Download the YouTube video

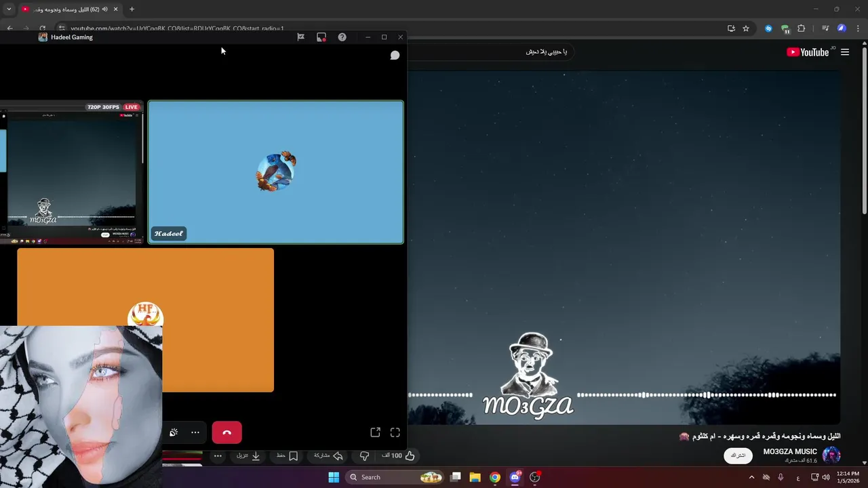coord(248,456)
